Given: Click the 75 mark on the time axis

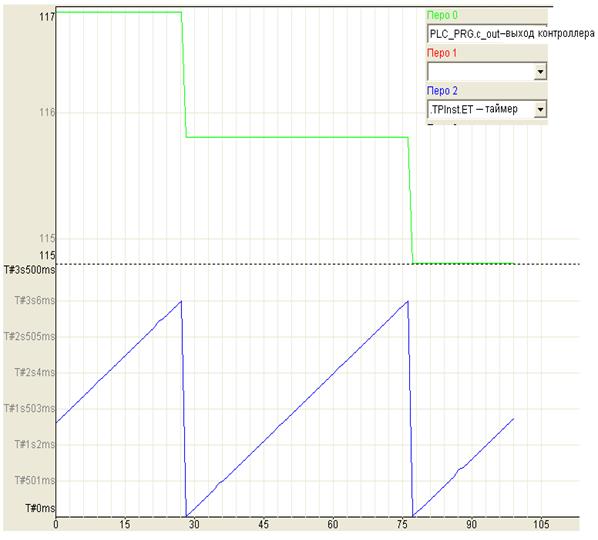Looking at the screenshot, I should pos(402,524).
